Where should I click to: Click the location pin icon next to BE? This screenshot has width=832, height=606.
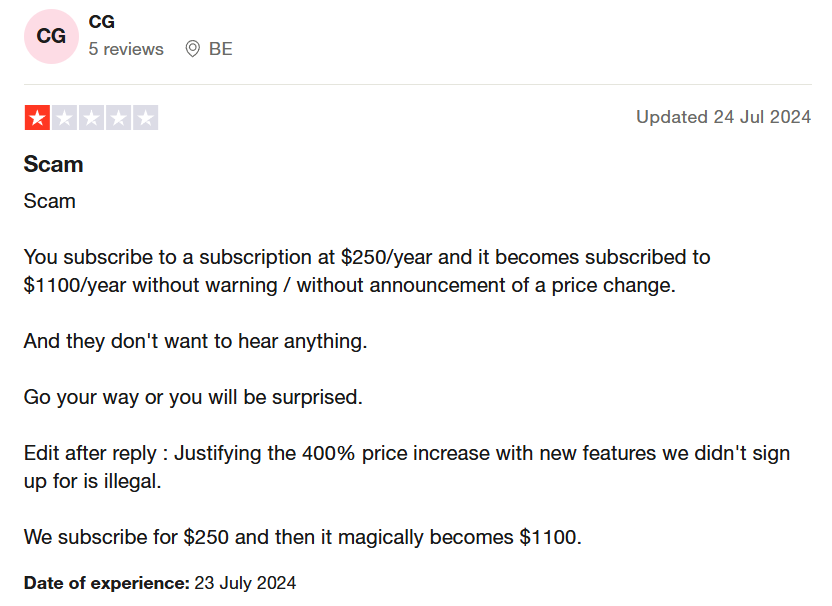(193, 48)
